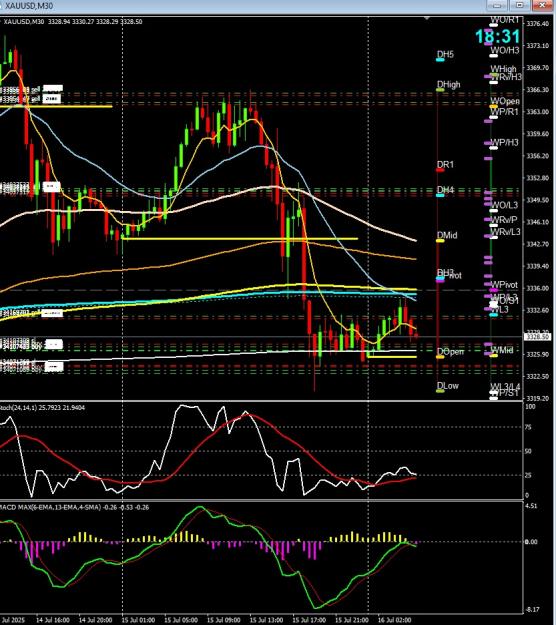Click the Stochastic scale value 100
Screen dimensions: 556x625
tap(530, 407)
